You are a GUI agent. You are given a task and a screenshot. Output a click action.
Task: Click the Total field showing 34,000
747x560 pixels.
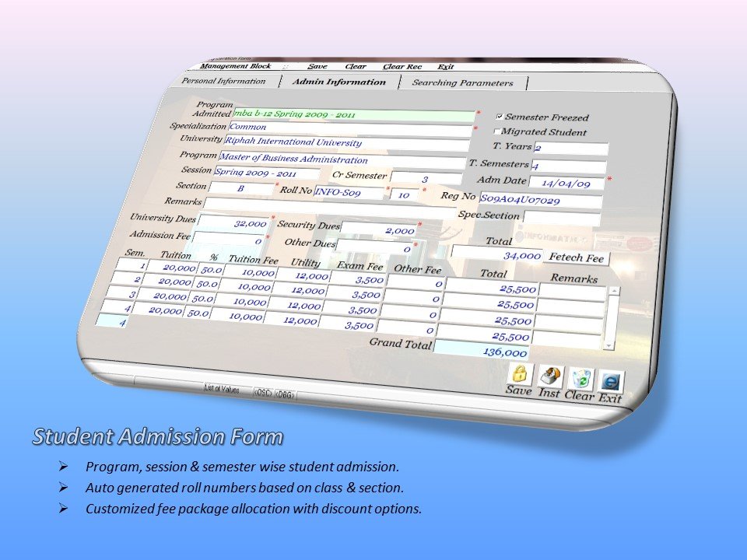[x=497, y=254]
